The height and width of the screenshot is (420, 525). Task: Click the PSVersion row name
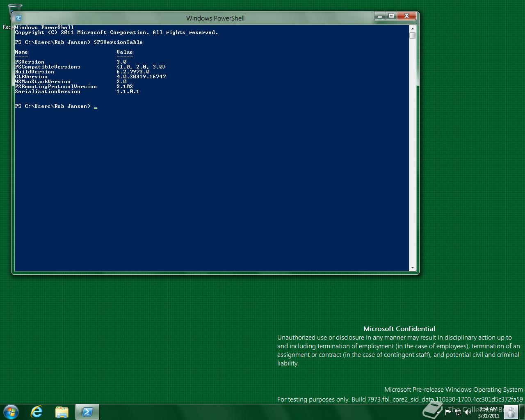click(30, 62)
